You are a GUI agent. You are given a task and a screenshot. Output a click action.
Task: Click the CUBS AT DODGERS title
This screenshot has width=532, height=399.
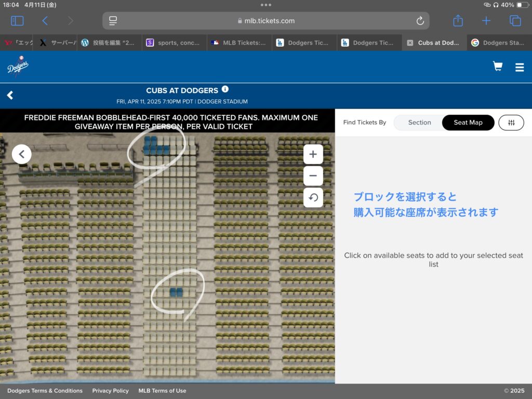[x=182, y=90]
